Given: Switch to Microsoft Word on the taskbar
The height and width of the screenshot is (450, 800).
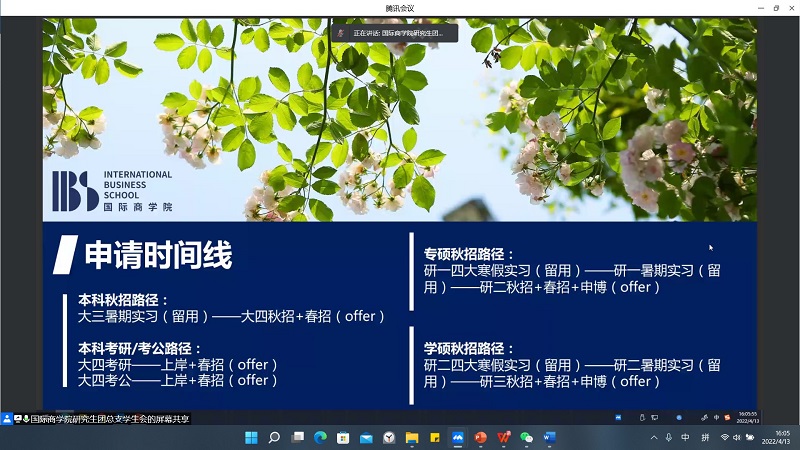Looking at the screenshot, I should point(549,437).
